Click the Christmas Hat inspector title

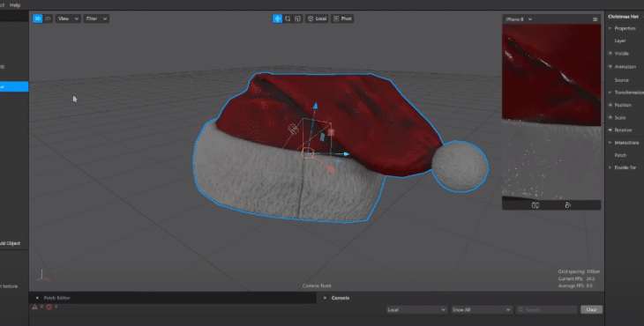[x=623, y=17]
